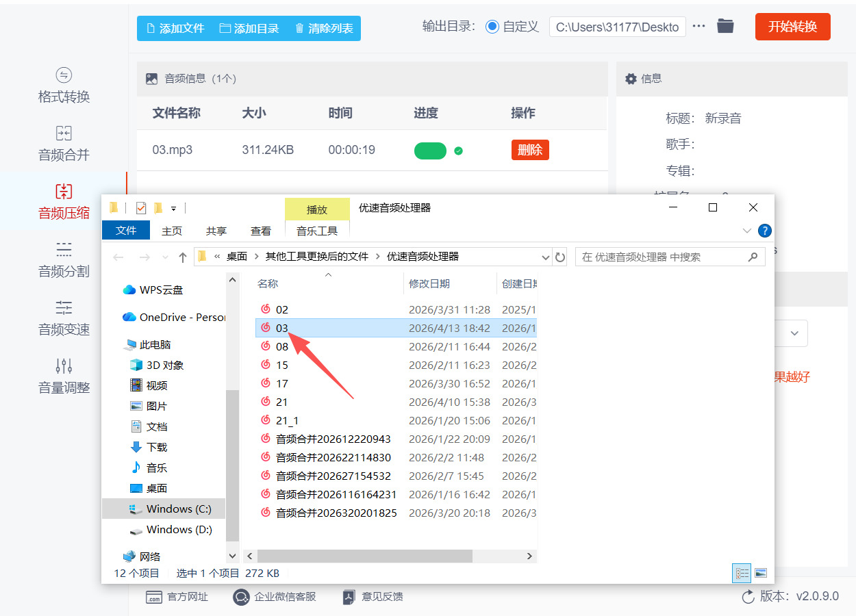Switch Explorer to large thumbnails view icon

[x=760, y=574]
